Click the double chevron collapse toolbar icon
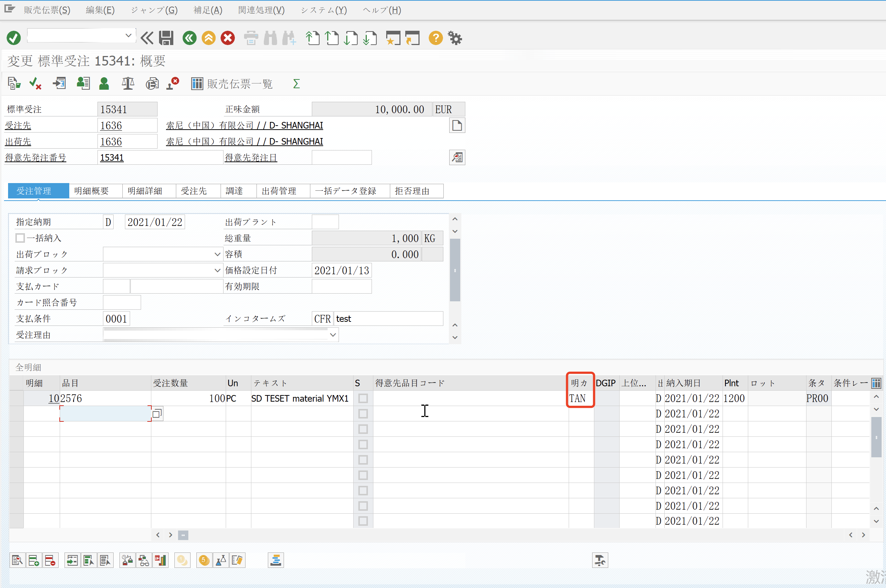The width and height of the screenshot is (886, 588). point(147,38)
